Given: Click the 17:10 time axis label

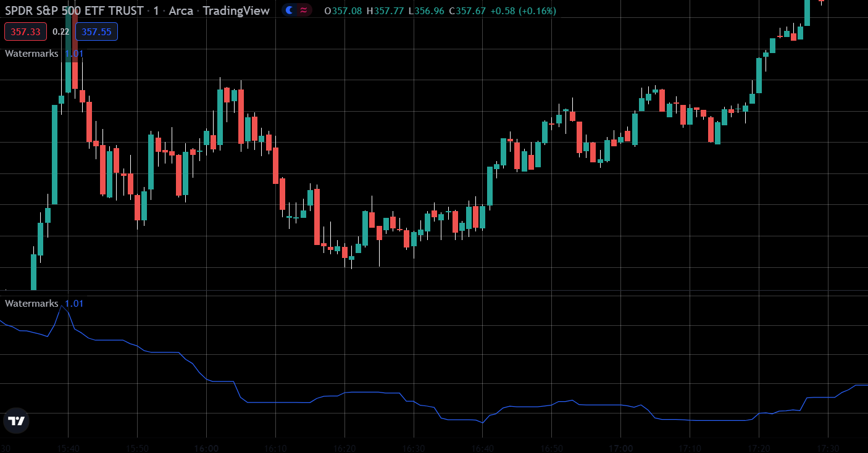Looking at the screenshot, I should 690,448.
